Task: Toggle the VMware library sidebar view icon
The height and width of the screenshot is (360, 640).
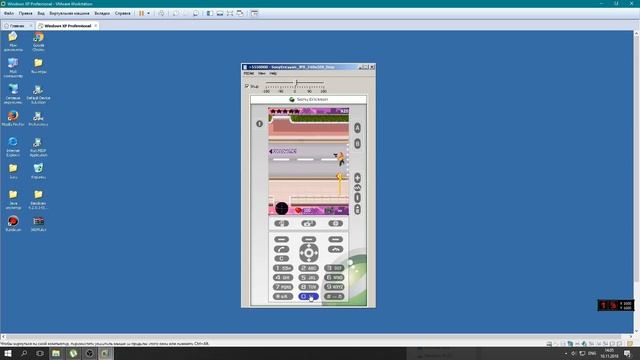Action: pos(209,13)
